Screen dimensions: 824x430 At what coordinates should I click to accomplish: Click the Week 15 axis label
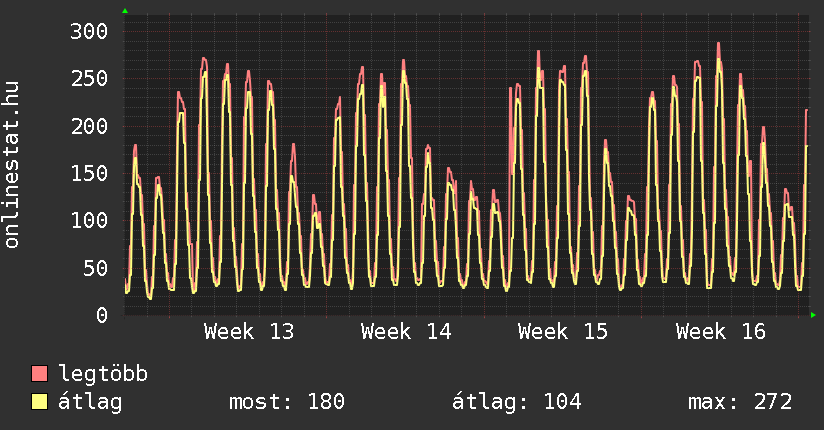563,331
